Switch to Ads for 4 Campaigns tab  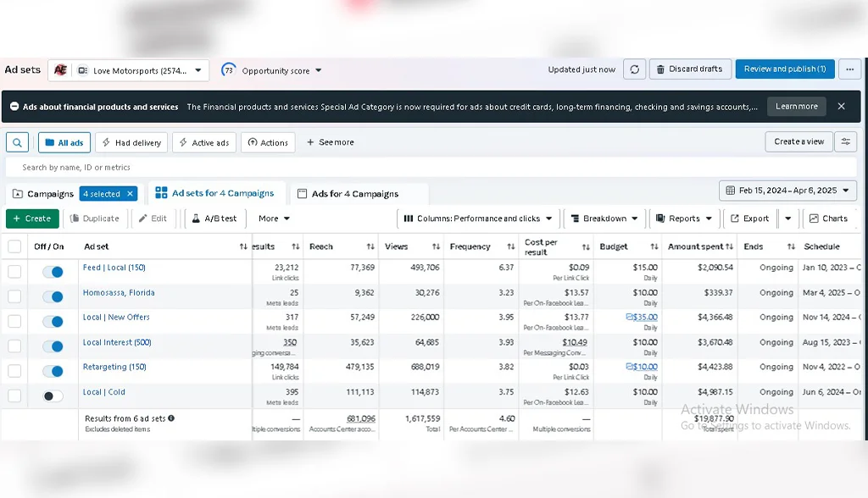click(354, 194)
